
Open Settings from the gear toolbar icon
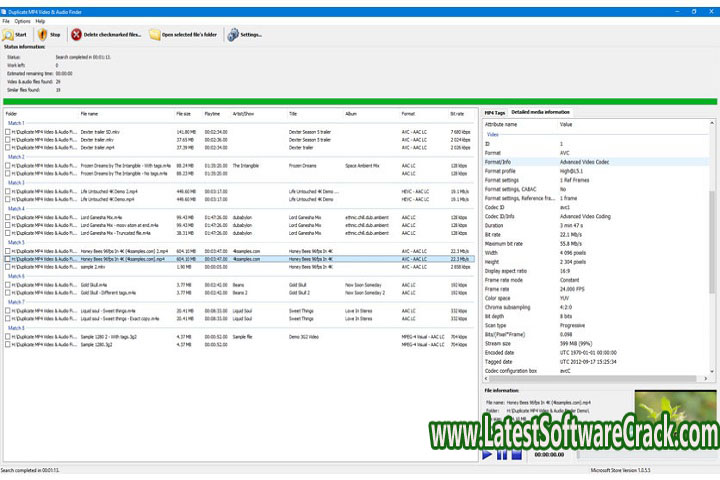tap(233, 34)
